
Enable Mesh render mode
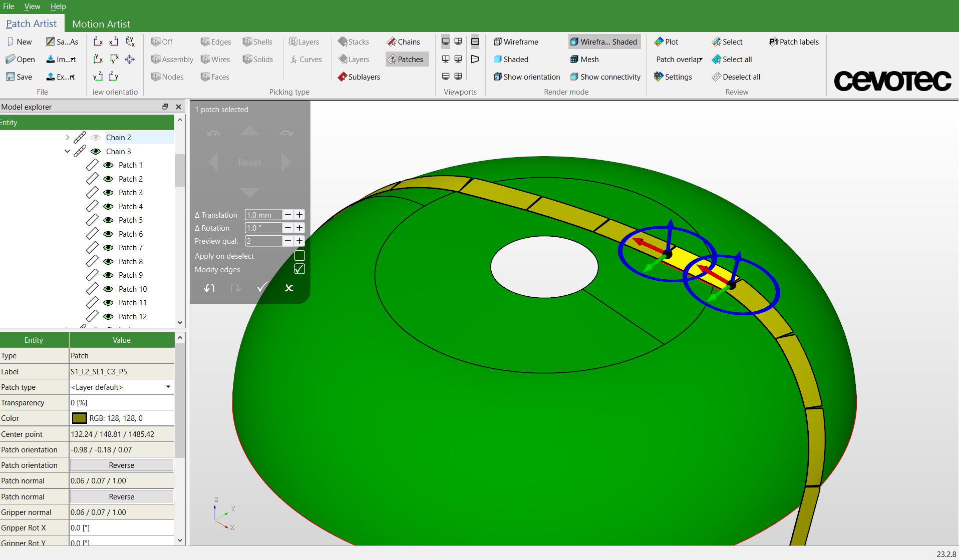pos(584,60)
